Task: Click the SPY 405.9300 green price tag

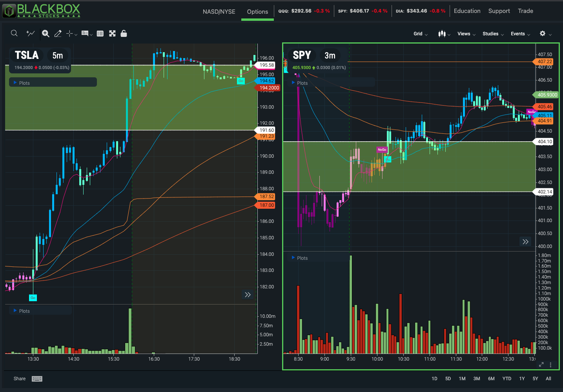Action: (x=546, y=95)
